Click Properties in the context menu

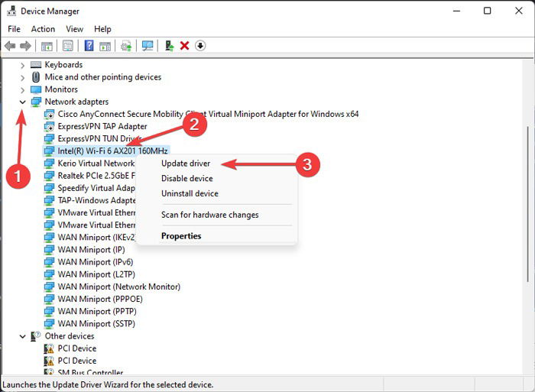point(181,236)
